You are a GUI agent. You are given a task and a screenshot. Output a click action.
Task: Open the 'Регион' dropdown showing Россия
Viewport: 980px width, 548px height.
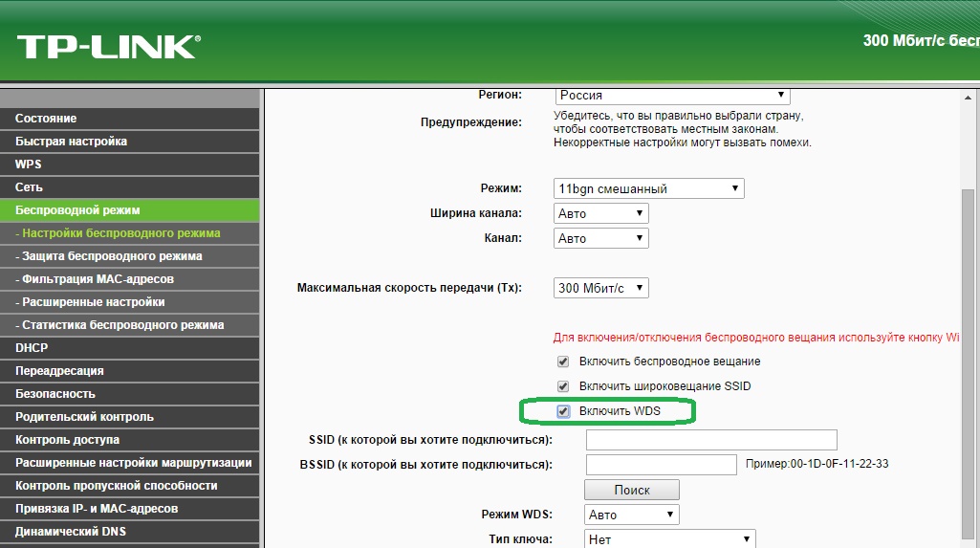point(672,95)
